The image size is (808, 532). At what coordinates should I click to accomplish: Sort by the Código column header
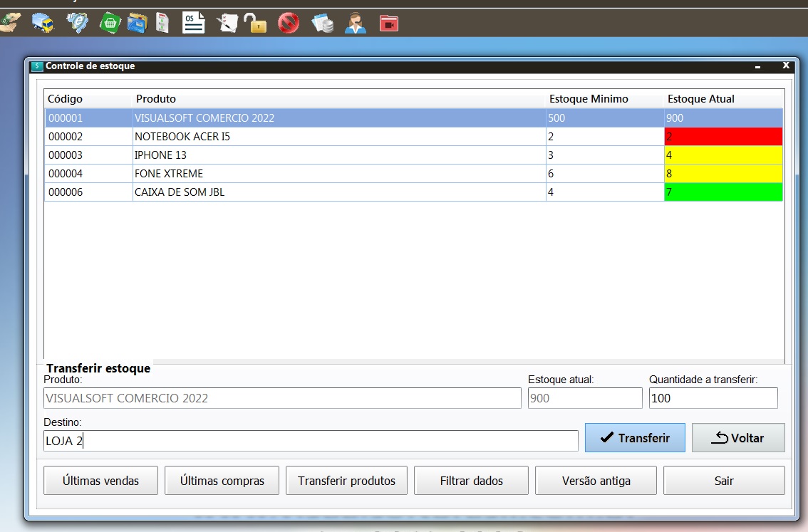(x=88, y=99)
